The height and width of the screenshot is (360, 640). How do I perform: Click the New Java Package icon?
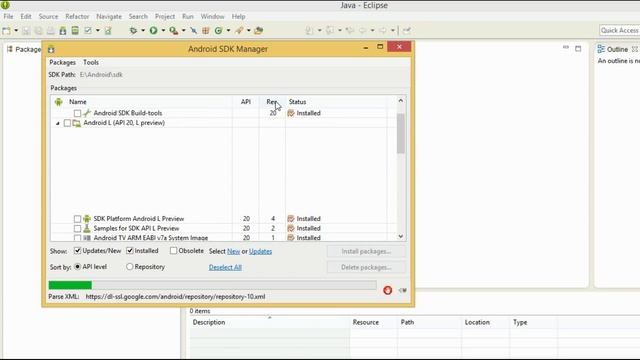point(206,31)
